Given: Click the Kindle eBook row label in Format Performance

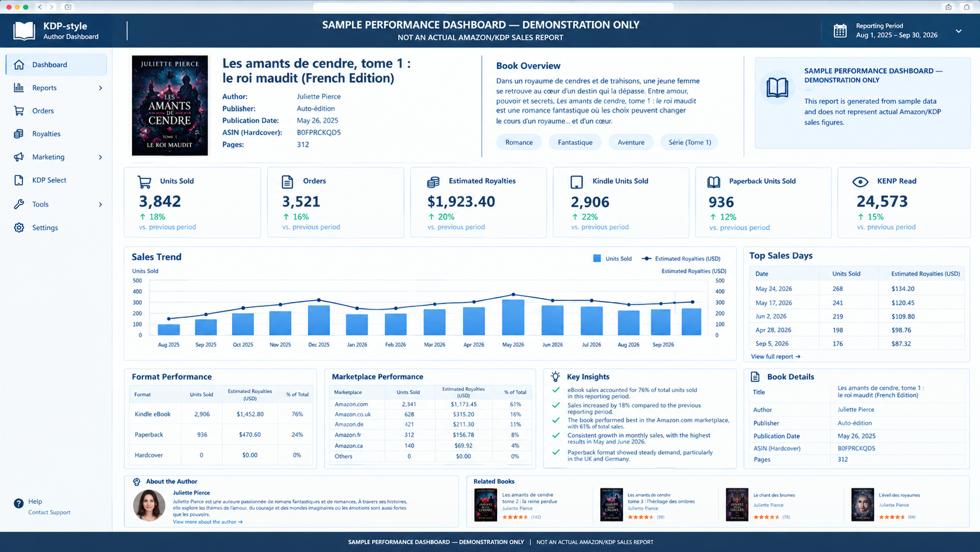Looking at the screenshot, I should pyautogui.click(x=152, y=414).
